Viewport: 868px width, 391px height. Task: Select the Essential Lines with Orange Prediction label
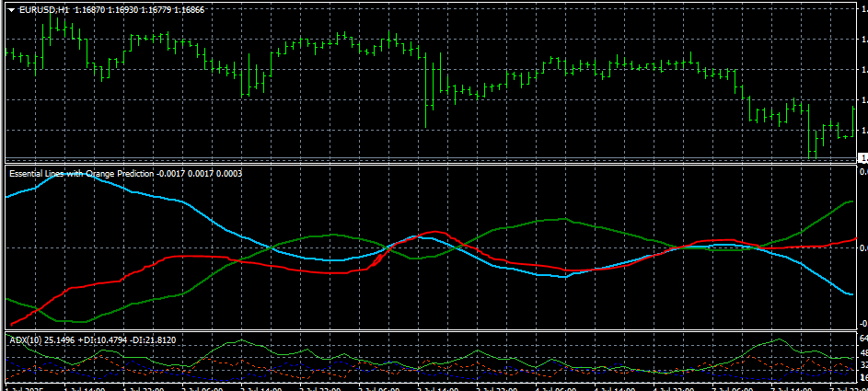tap(82, 174)
